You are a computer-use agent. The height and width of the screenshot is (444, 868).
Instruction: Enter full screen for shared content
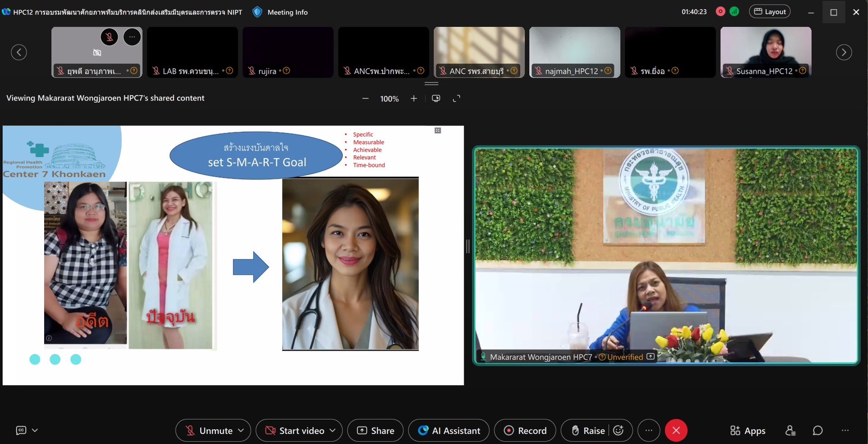point(456,98)
